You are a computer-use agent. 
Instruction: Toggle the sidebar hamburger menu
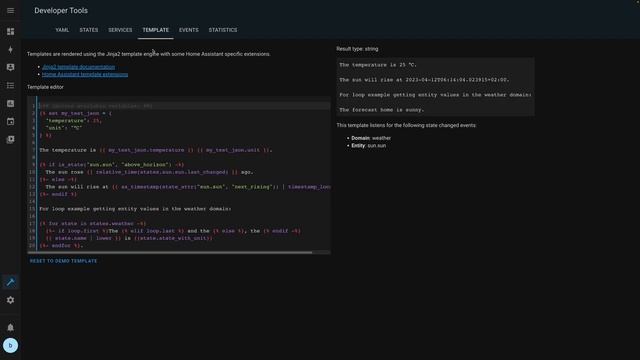pos(11,11)
